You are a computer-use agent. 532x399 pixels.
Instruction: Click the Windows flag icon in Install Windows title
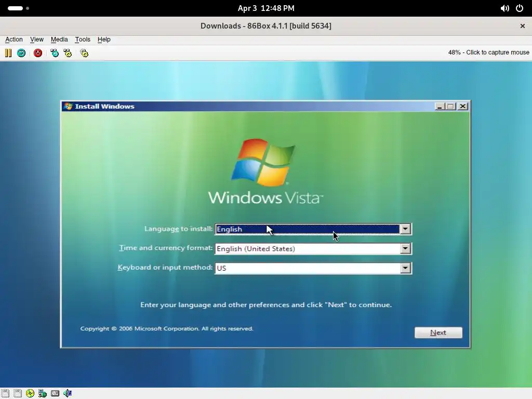(68, 106)
